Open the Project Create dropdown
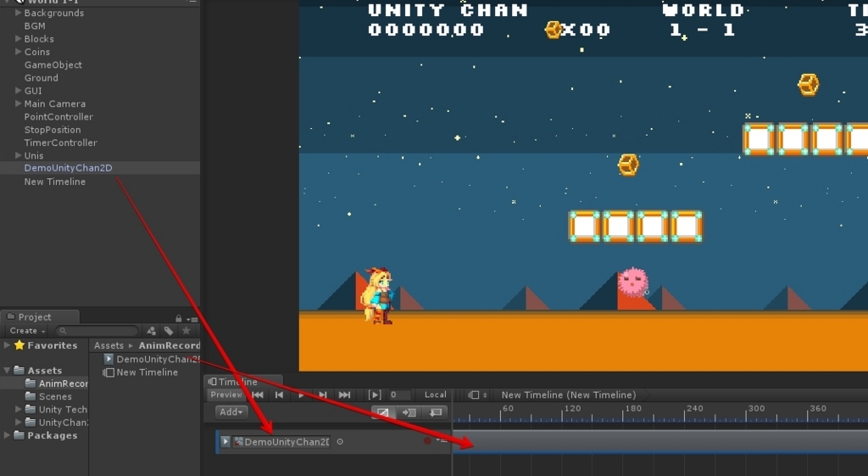 [27, 331]
